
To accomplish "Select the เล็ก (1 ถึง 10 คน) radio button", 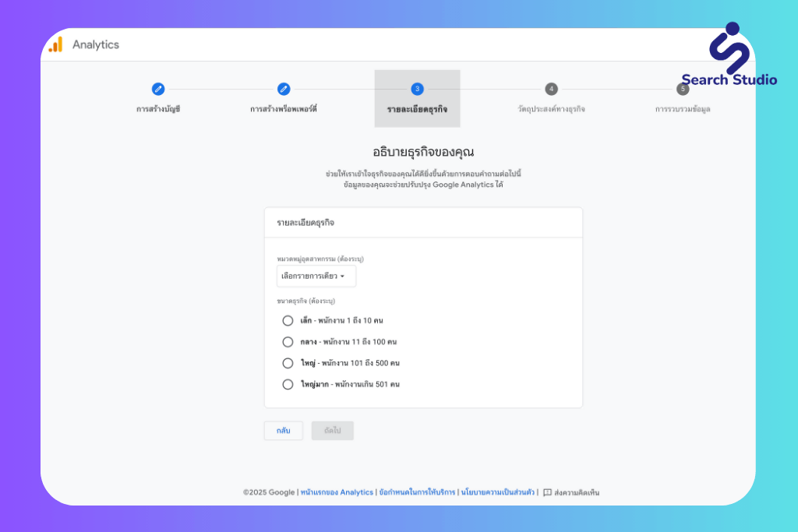I will [288, 320].
